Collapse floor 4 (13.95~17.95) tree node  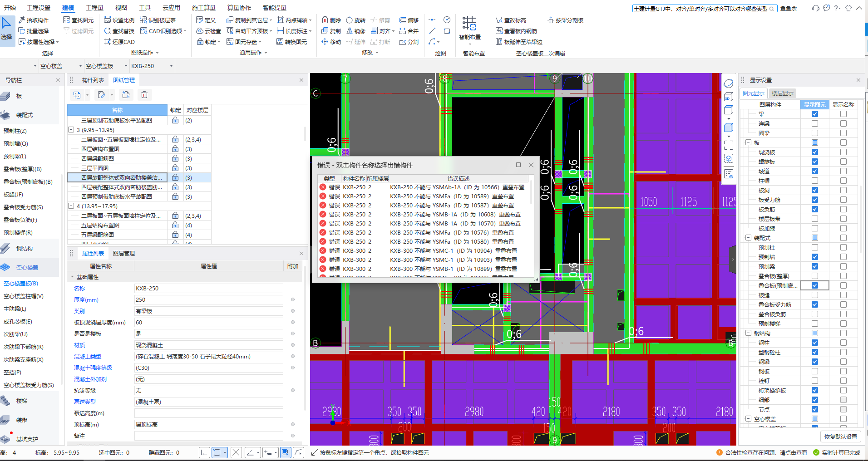coord(71,206)
